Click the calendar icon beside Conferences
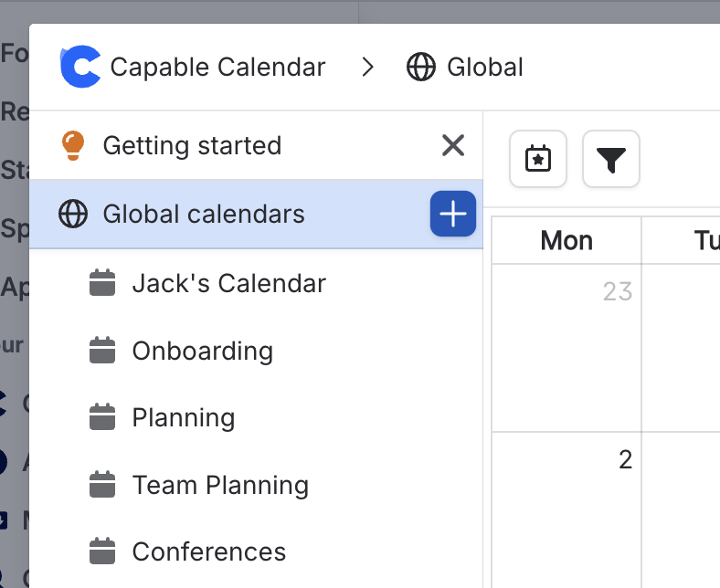720x588 pixels. 102,551
